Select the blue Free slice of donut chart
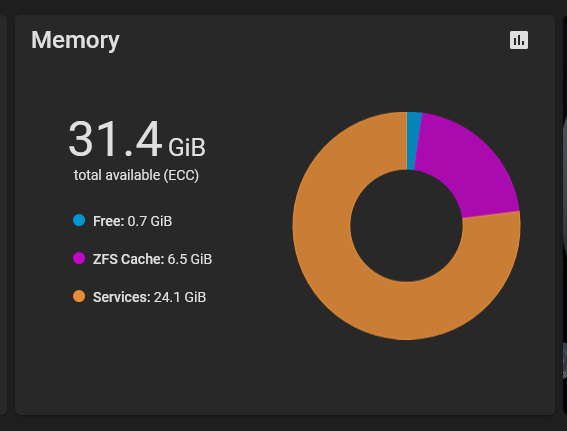567x431 pixels. pyautogui.click(x=413, y=141)
